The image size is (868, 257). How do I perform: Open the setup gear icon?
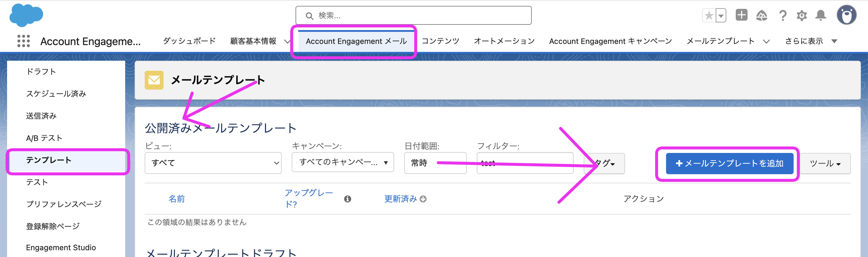802,16
